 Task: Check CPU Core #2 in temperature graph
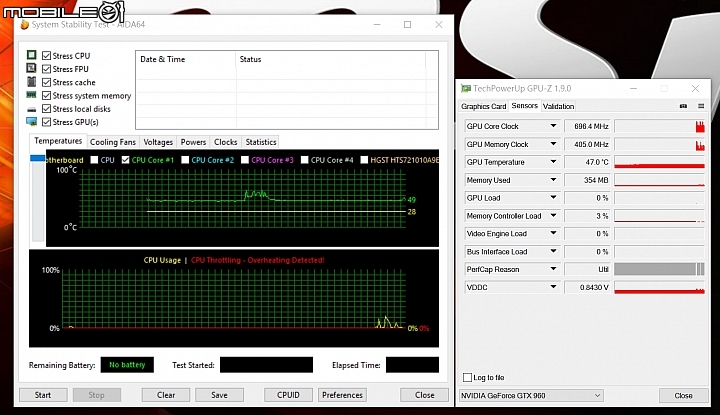(x=185, y=160)
